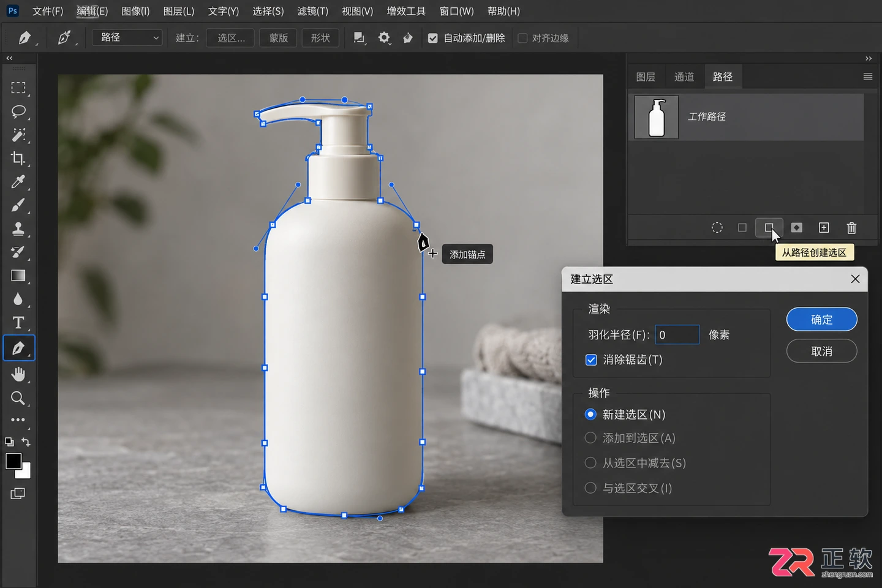The image size is (882, 588).
Task: Toggle the 自动添加/删除 checkbox
Action: (433, 38)
